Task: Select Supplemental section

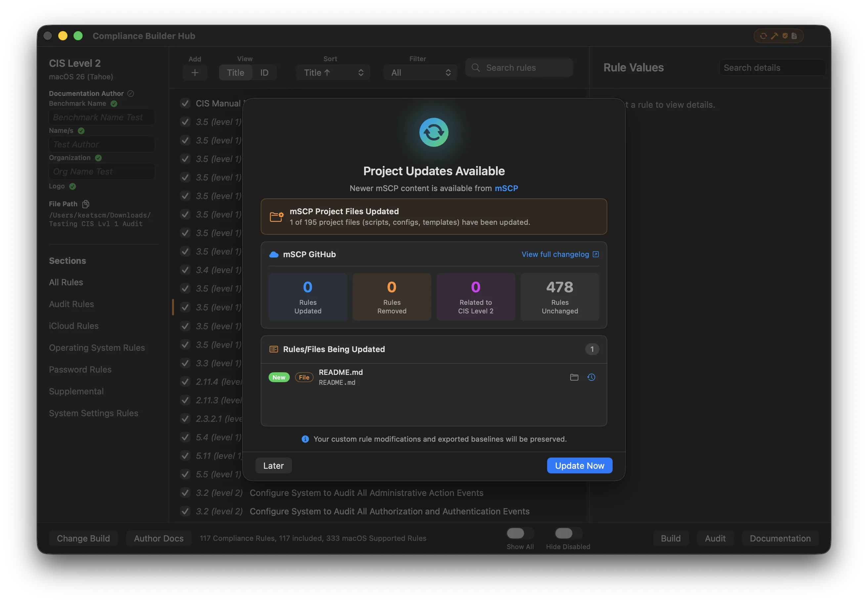Action: (x=76, y=391)
